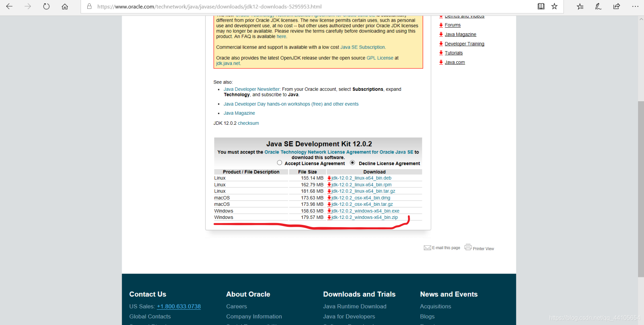Click Product / File Description column header

click(x=251, y=172)
